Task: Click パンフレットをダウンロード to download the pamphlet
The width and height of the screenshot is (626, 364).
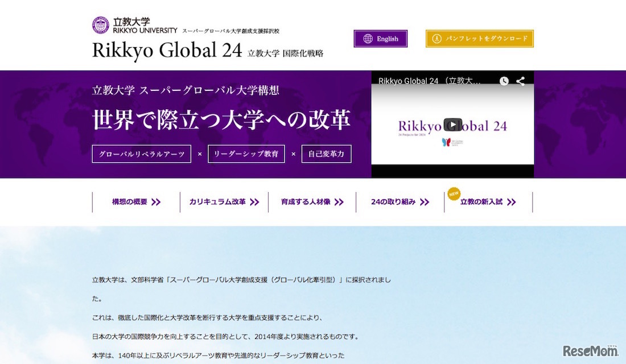Action: (x=480, y=39)
